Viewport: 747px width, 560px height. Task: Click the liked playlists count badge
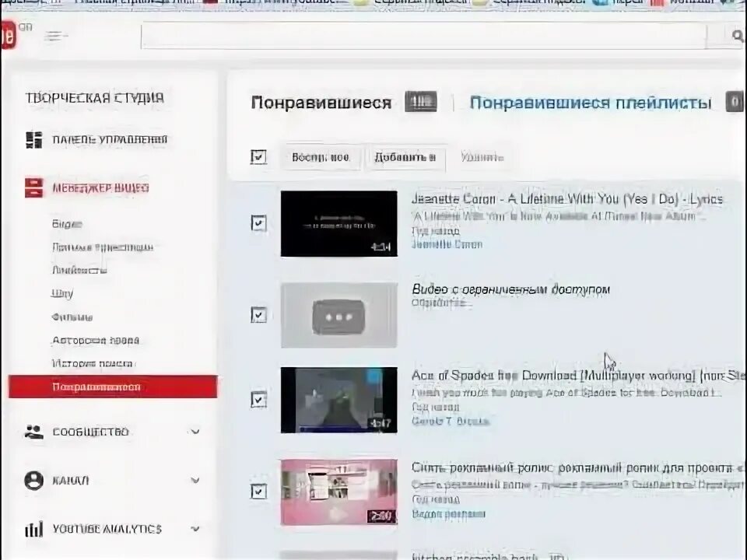[735, 102]
